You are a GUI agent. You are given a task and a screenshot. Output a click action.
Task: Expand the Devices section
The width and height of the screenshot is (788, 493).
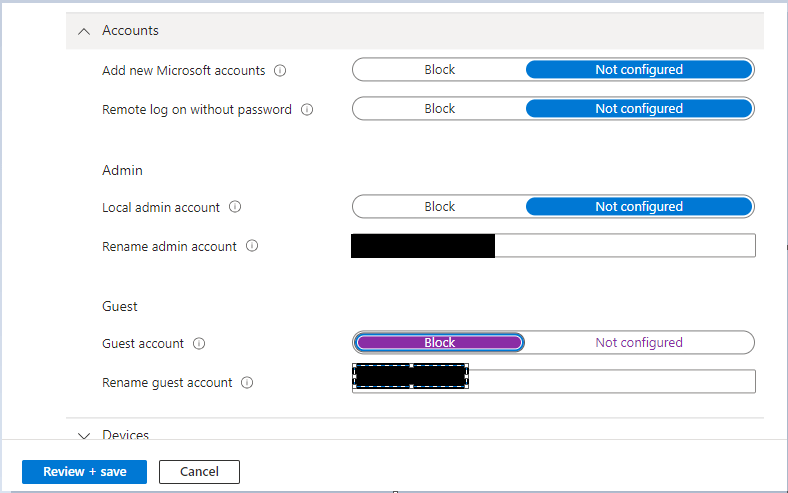click(84, 436)
